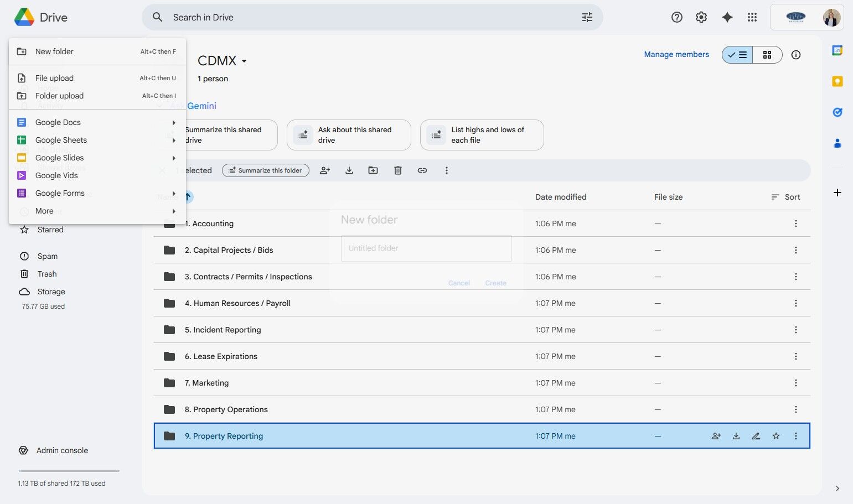Create a new Google Slides file
853x504 pixels.
tap(97, 158)
